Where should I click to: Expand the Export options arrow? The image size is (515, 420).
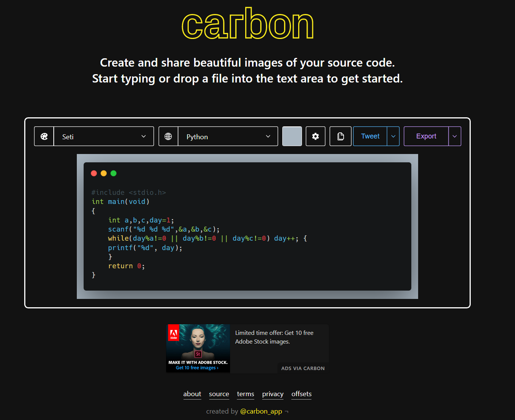[455, 136]
